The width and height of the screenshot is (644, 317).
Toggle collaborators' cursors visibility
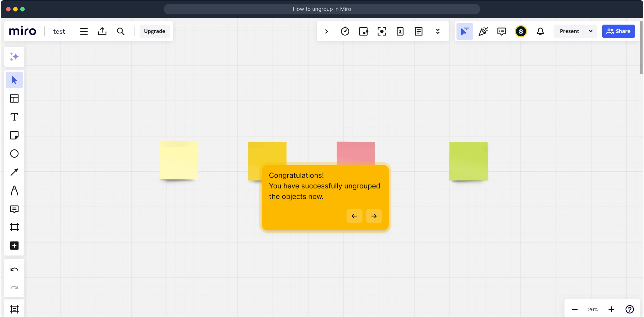[464, 31]
